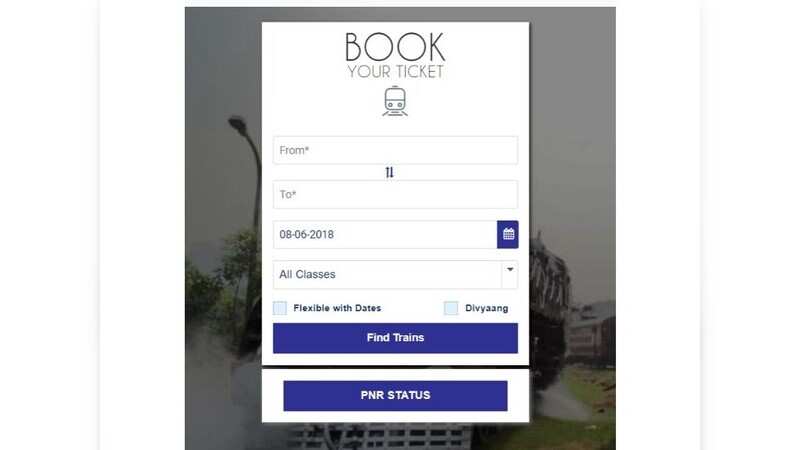Click the Divyaang label text
This screenshot has height=450, width=800.
pyautogui.click(x=487, y=308)
